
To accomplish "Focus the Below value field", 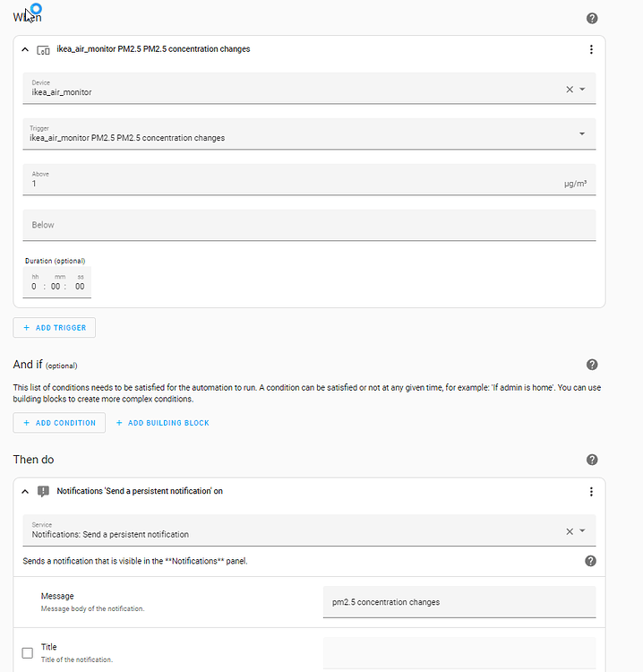I will point(309,225).
